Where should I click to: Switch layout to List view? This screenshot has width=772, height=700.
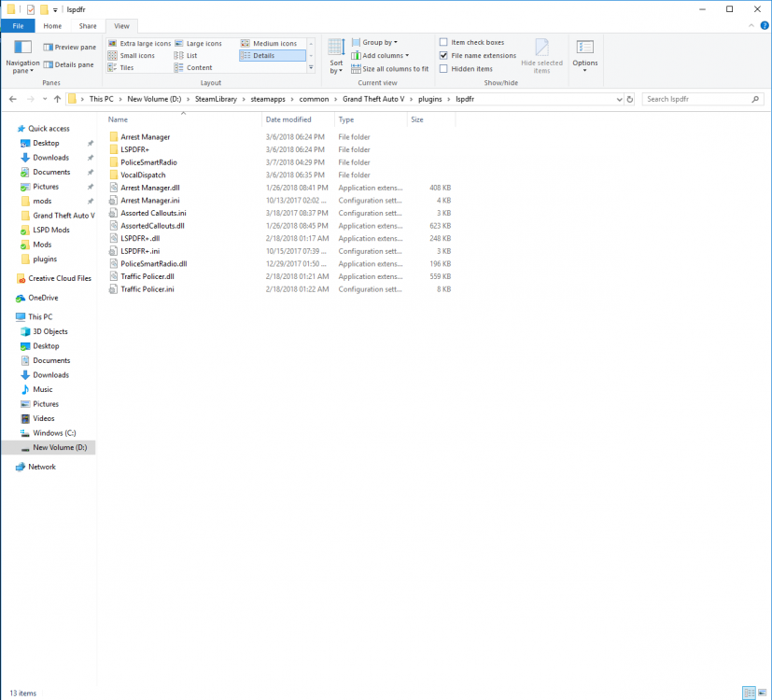pyautogui.click(x=186, y=56)
